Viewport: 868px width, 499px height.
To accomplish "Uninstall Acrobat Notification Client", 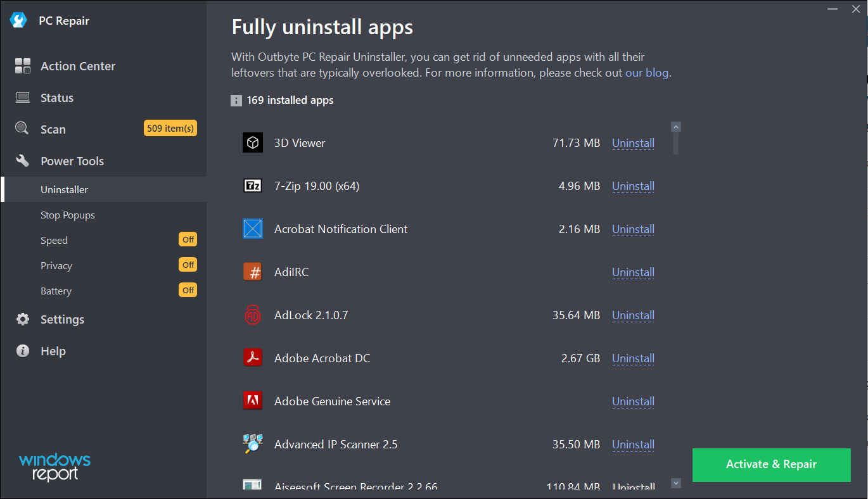I will pyautogui.click(x=633, y=229).
